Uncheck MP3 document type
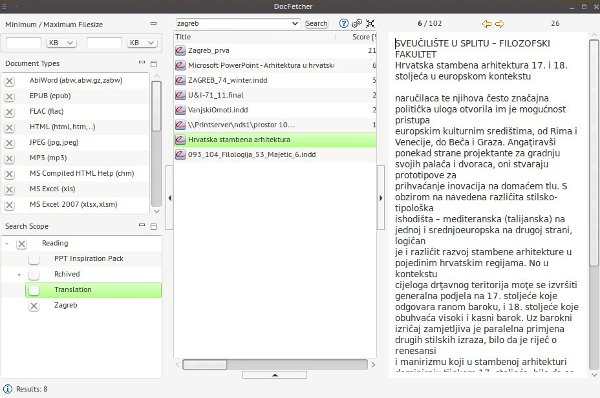 10,158
